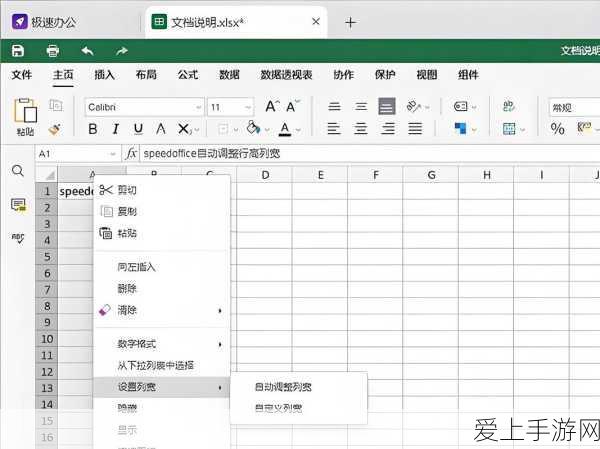Select 自定义列宽 in the submenu
Image resolution: width=600 pixels, height=449 pixels.
coord(298,408)
